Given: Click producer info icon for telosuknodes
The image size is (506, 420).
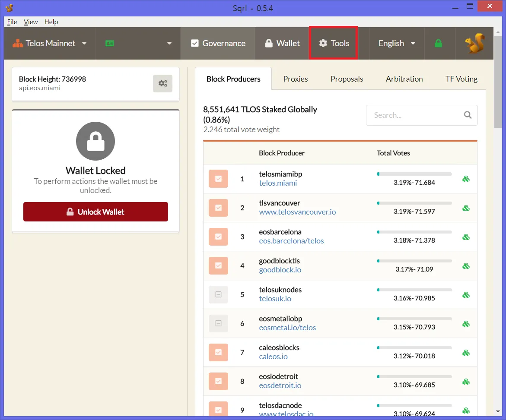Looking at the screenshot, I should 466,295.
